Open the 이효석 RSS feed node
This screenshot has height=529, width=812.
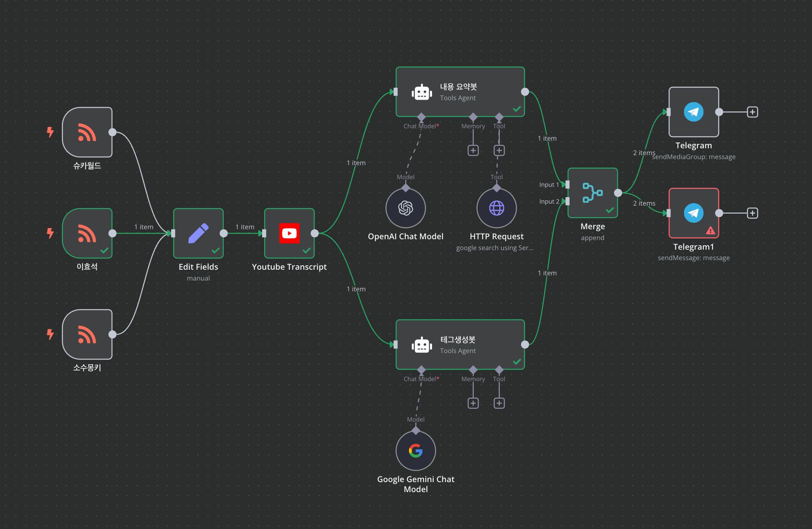(87, 233)
